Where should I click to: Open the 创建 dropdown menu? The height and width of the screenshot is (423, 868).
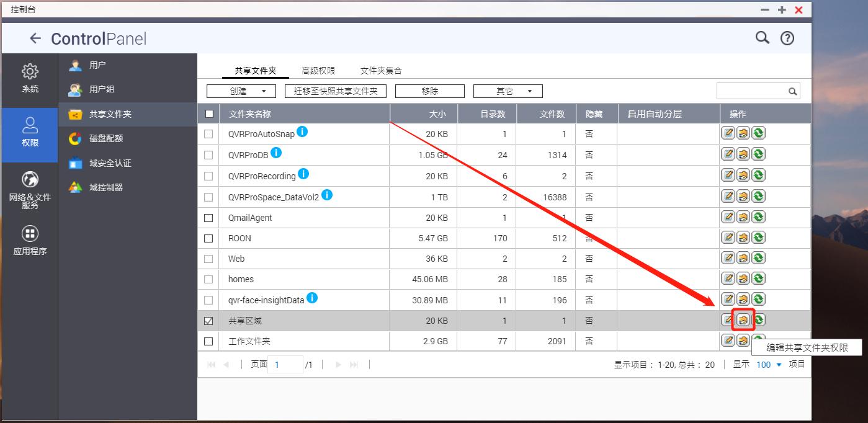241,91
